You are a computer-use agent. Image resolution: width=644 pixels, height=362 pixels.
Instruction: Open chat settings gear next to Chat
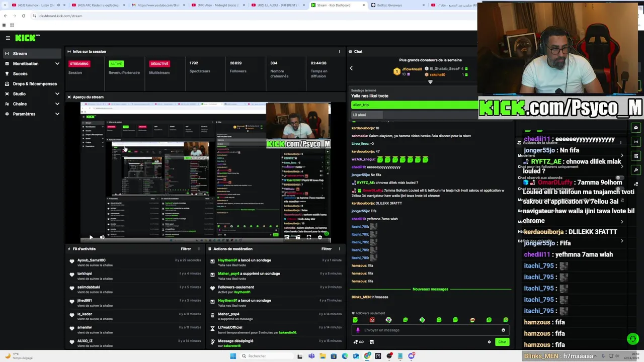pyautogui.click(x=489, y=342)
